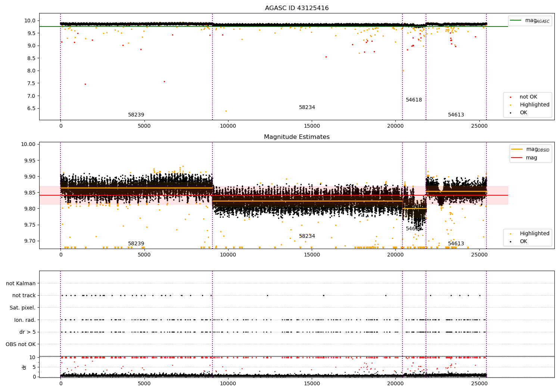Image resolution: width=560 pixels, height=392 pixels.
Task: Click y-tick '8.5' on the top plot
Action: 32,58
